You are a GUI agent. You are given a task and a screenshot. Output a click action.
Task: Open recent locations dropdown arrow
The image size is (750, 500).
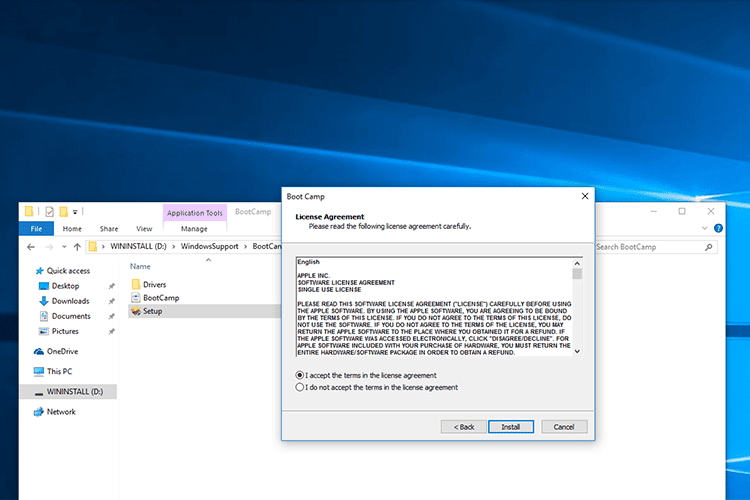pyautogui.click(x=64, y=247)
